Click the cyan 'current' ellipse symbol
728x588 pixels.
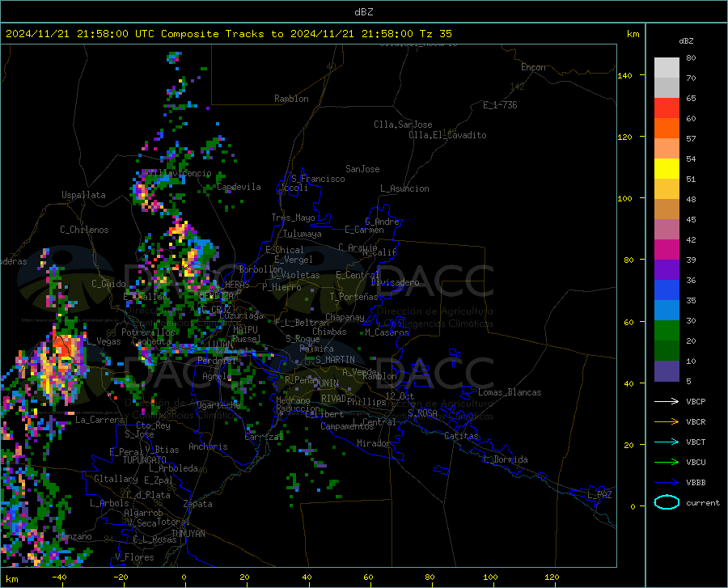pos(667,502)
